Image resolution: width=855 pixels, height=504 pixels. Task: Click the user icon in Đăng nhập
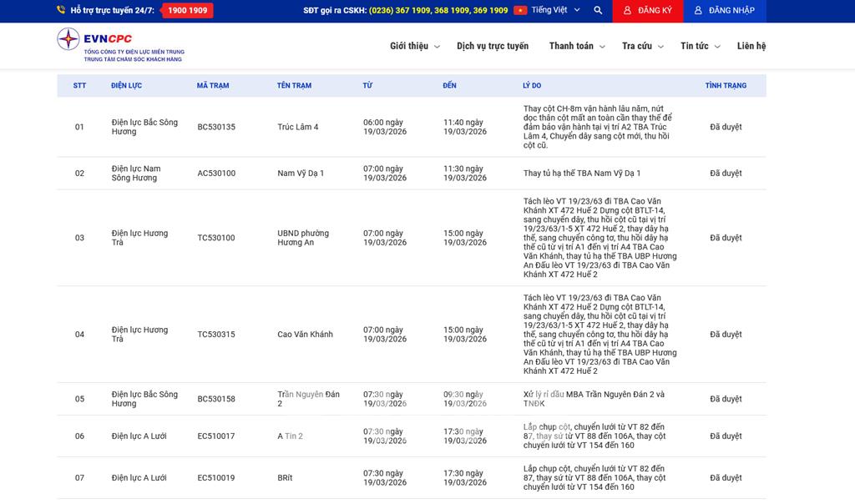pos(698,11)
